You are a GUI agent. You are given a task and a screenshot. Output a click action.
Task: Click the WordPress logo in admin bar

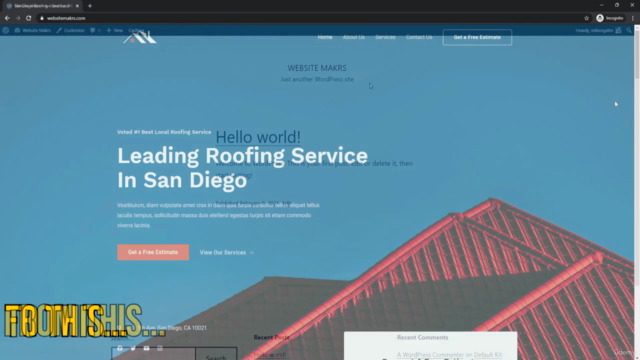6,30
